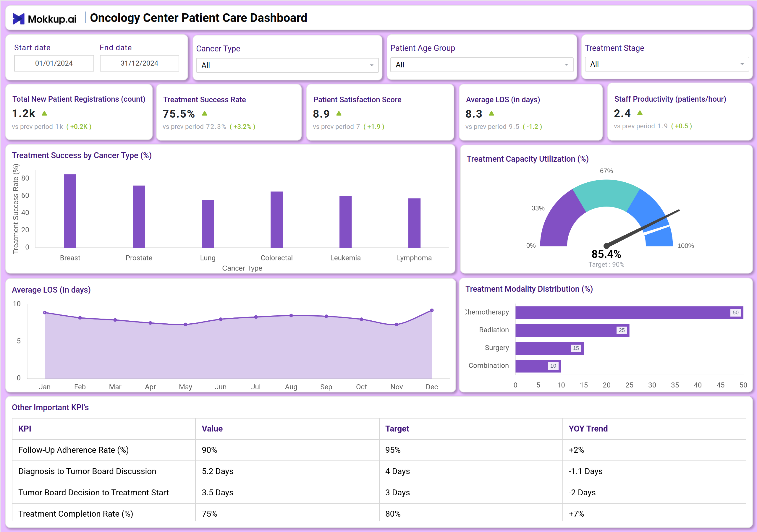
Task: Open the Treatment Stage dropdown
Action: point(667,64)
